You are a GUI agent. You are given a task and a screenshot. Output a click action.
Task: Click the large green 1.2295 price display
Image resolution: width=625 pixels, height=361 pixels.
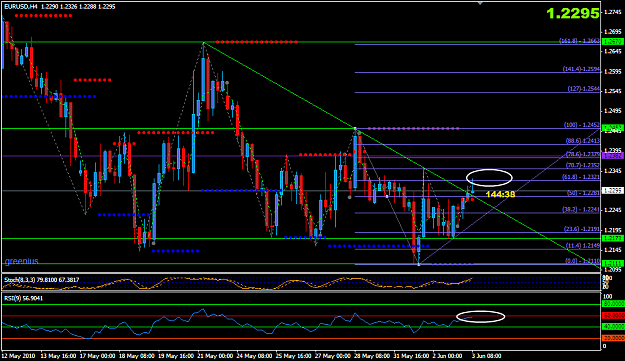click(x=573, y=14)
